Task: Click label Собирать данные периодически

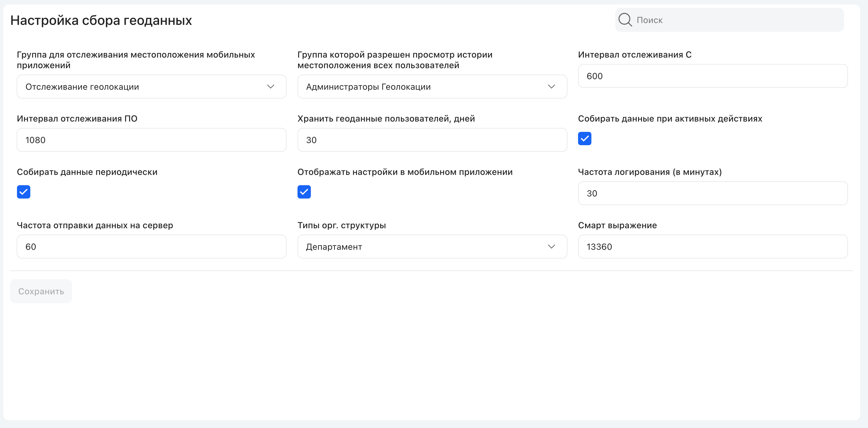Action: pyautogui.click(x=87, y=172)
